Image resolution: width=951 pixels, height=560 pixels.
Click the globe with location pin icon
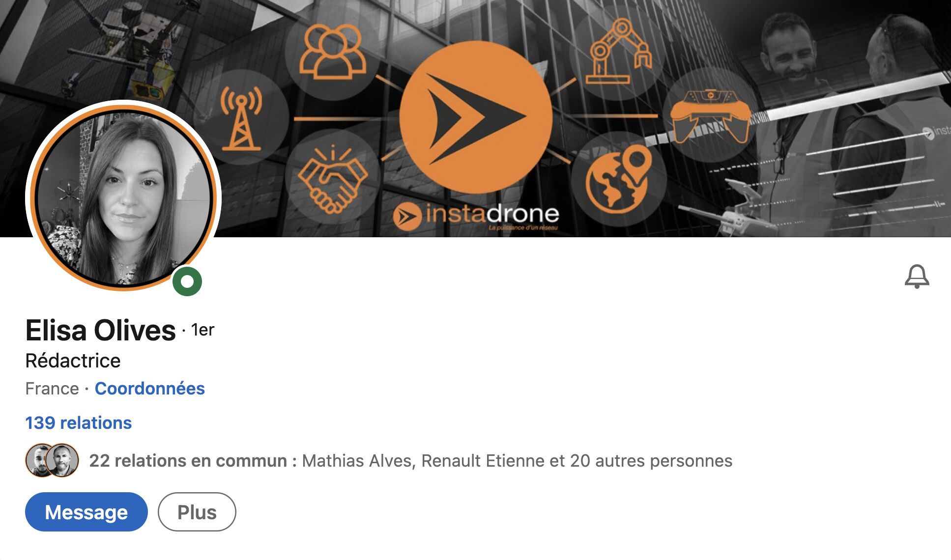tap(619, 179)
